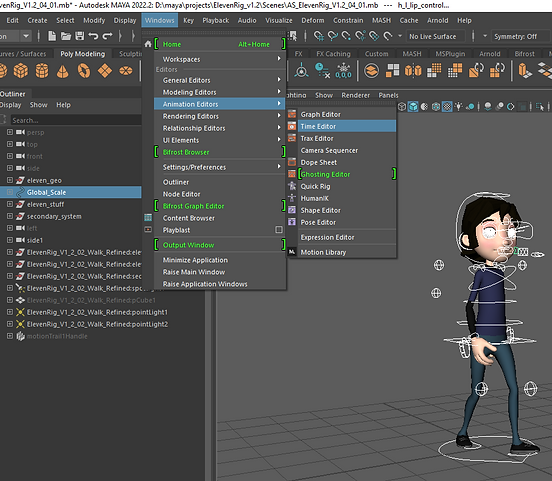Click the polygon plane shelf icon
Screen dimensions: 552x481
(105, 71)
